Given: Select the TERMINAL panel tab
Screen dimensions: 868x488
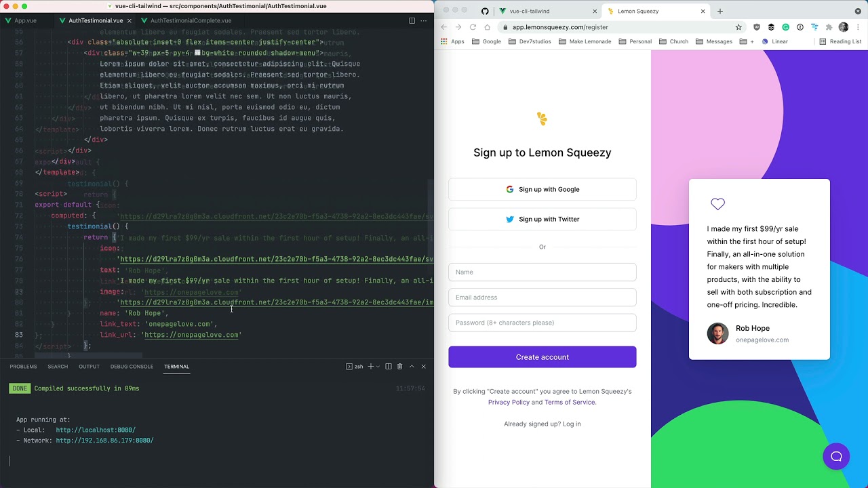Looking at the screenshot, I should point(176,367).
